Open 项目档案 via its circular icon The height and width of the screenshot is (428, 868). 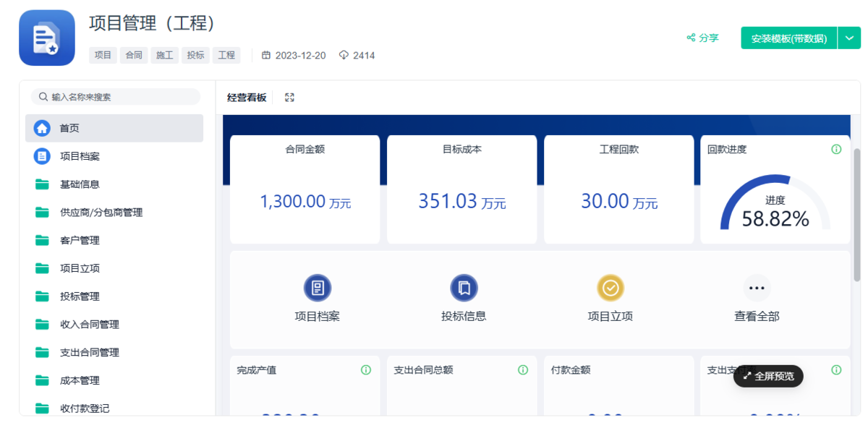(x=319, y=288)
